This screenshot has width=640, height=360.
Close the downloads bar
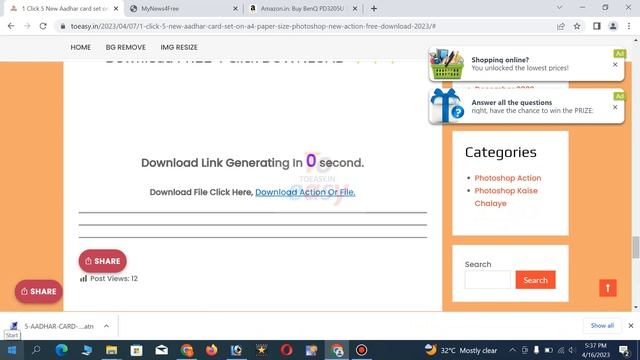tap(631, 325)
